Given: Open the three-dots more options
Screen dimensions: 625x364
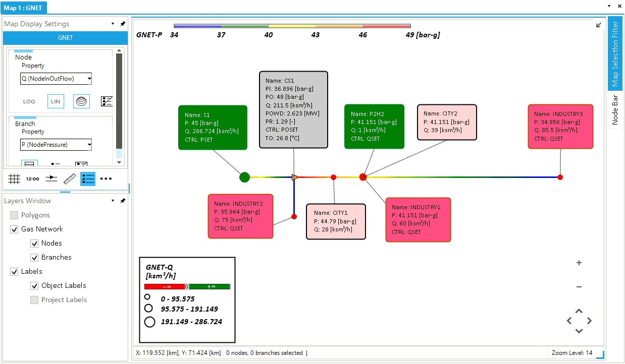Looking at the screenshot, I should pyautogui.click(x=106, y=178).
